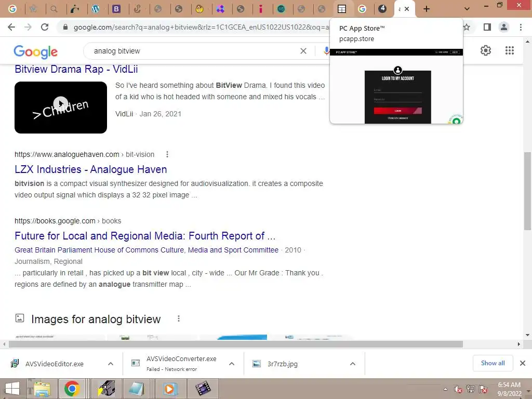This screenshot has width=532, height=399.
Task: Open Google search settings gear
Action: 486,50
